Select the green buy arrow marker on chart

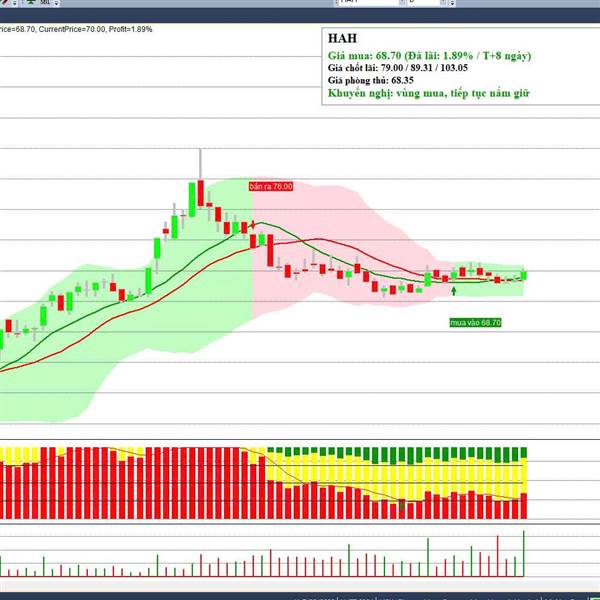[x=454, y=291]
